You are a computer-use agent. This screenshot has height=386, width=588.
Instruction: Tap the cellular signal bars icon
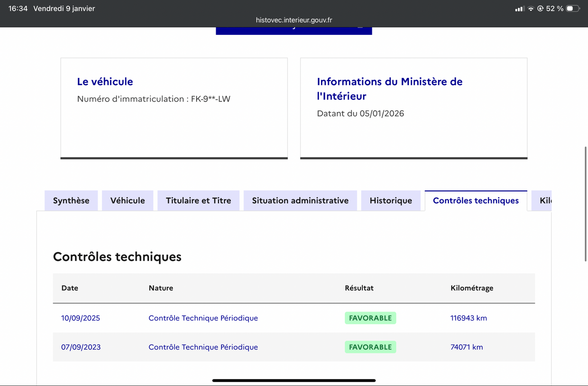click(520, 9)
